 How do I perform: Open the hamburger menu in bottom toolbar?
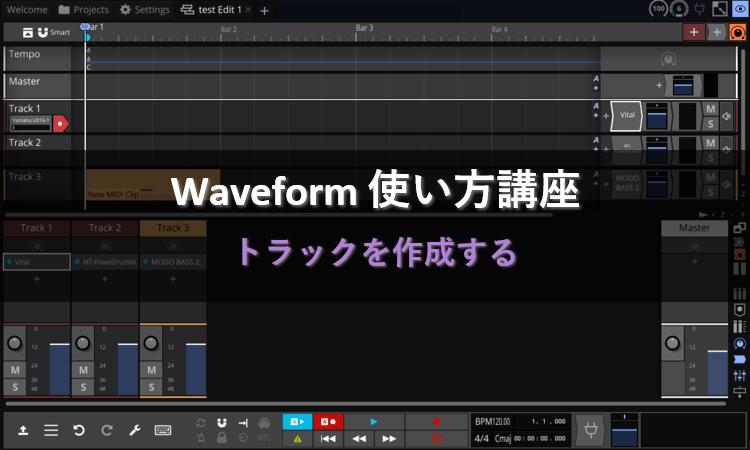[51, 430]
